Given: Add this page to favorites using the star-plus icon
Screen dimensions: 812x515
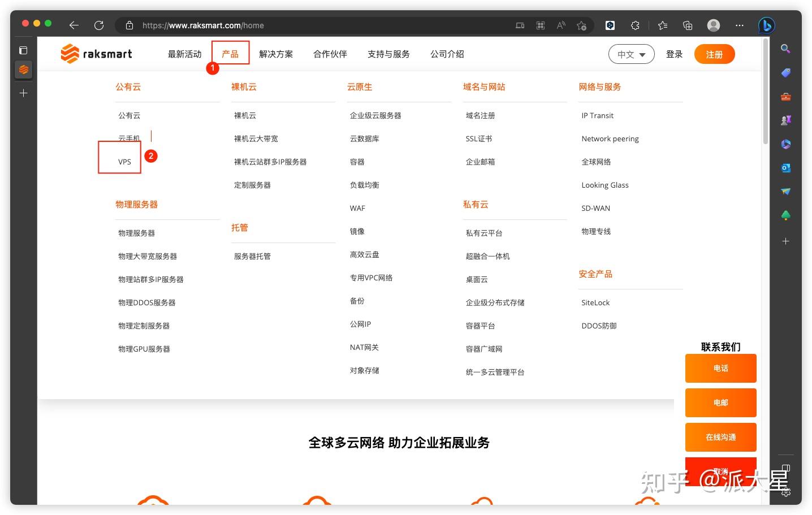Looking at the screenshot, I should pos(581,25).
